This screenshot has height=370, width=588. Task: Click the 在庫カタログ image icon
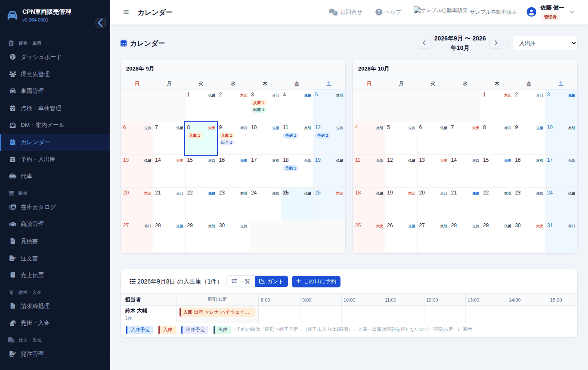(x=12, y=207)
